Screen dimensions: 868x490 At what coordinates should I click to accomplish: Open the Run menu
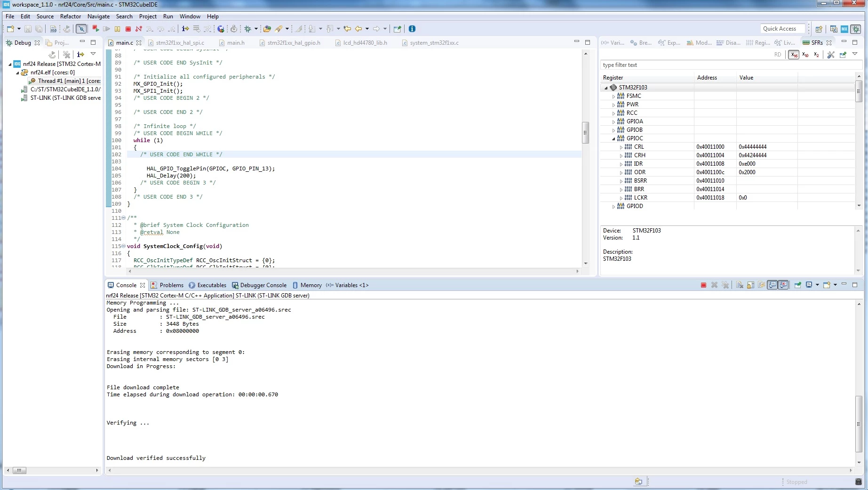pos(168,16)
